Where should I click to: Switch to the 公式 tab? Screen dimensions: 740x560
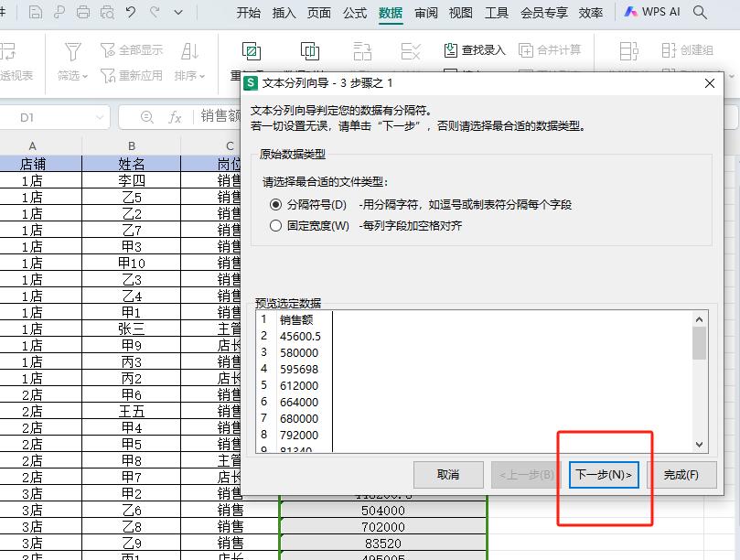point(355,12)
